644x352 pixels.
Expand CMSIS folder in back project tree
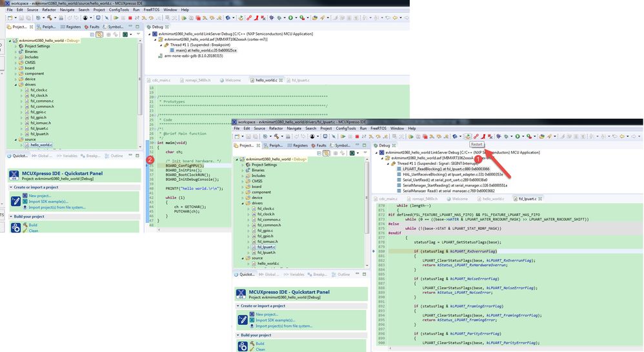pos(16,63)
